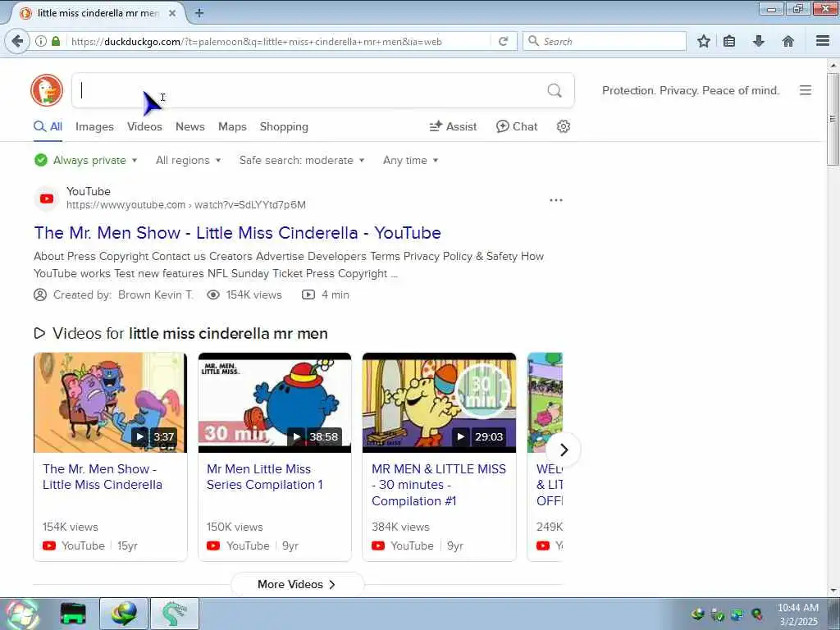Open the bookmarks list icon

coord(729,41)
